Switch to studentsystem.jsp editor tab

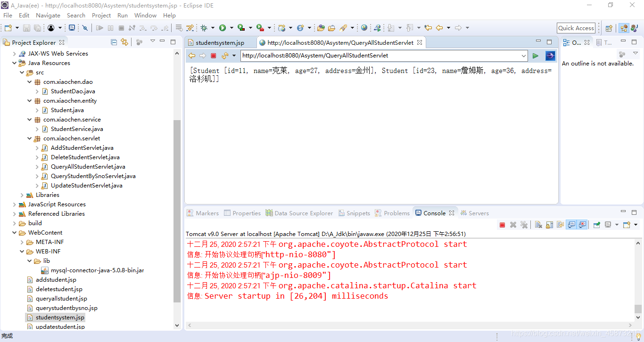click(x=220, y=42)
